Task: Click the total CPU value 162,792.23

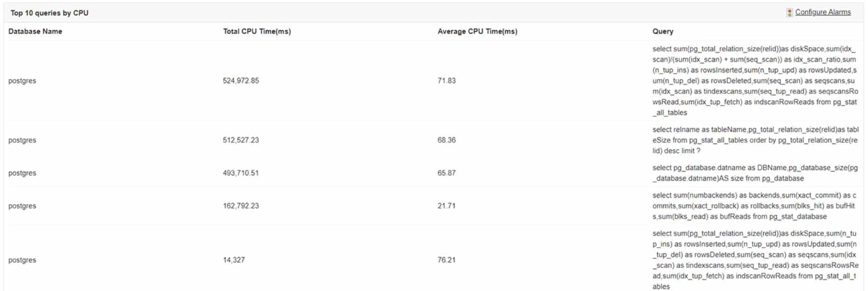Action: point(239,205)
